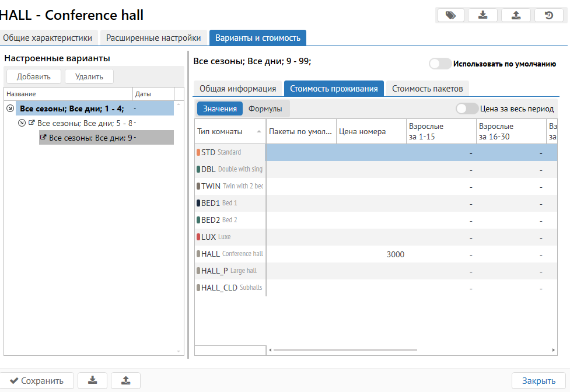Collapse the Все сезоны; Все дни; 1 - 4 node
This screenshot has height=392, width=570.
coord(10,108)
